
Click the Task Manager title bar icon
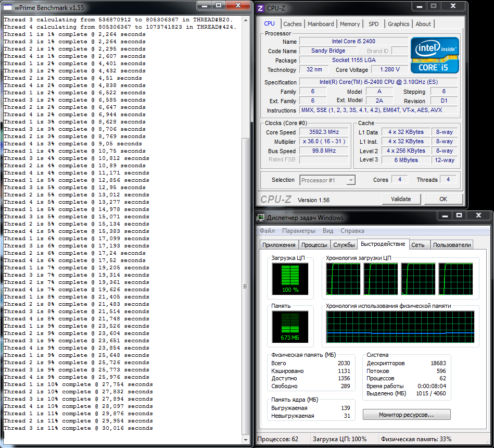coord(261,217)
